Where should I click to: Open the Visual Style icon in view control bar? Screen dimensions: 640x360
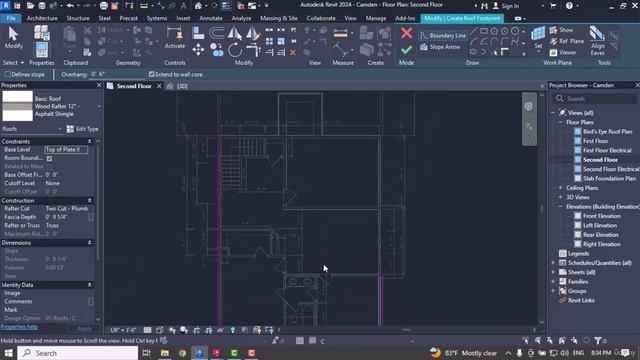click(x=160, y=330)
